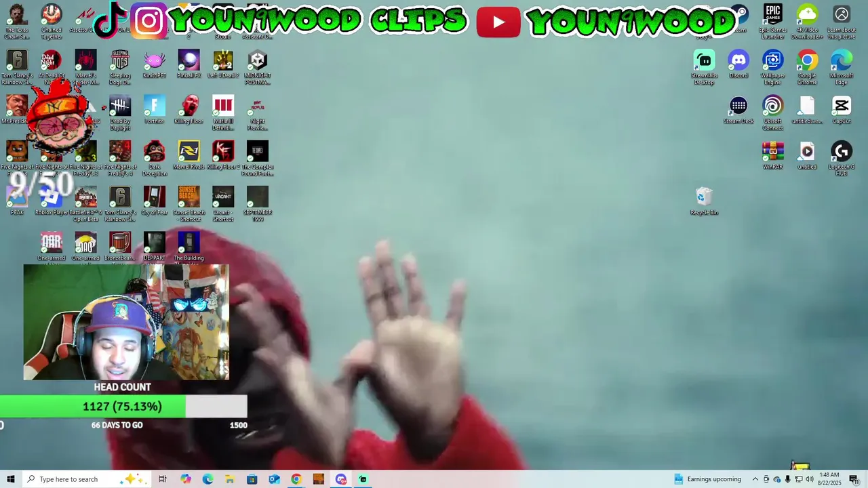This screenshot has height=488, width=868.
Task: Open the Stream Deck shortcut
Action: coord(738,110)
